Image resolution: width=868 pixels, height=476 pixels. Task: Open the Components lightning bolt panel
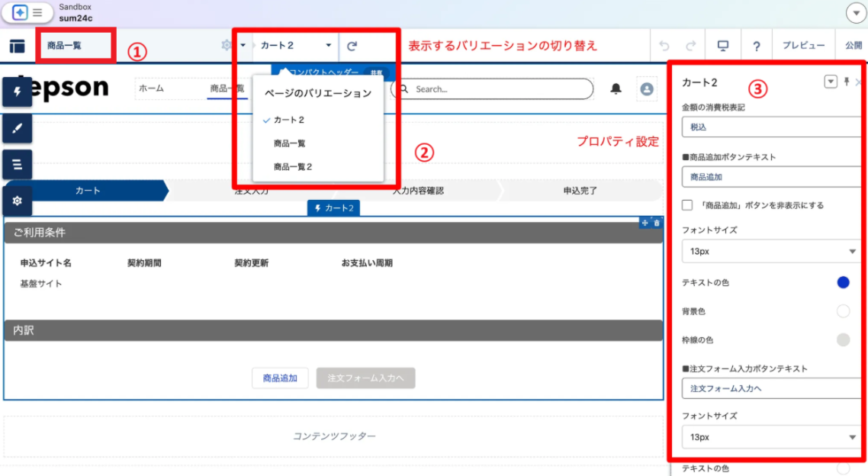point(18,92)
